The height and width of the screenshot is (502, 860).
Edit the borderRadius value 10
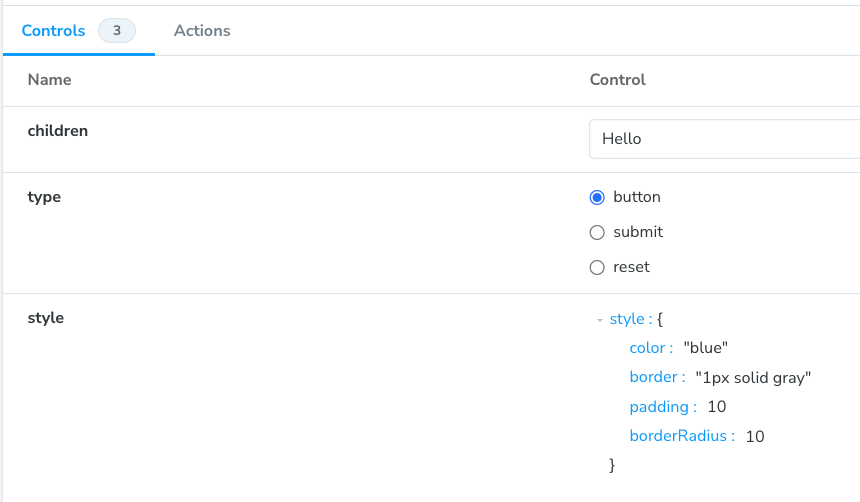pos(755,436)
